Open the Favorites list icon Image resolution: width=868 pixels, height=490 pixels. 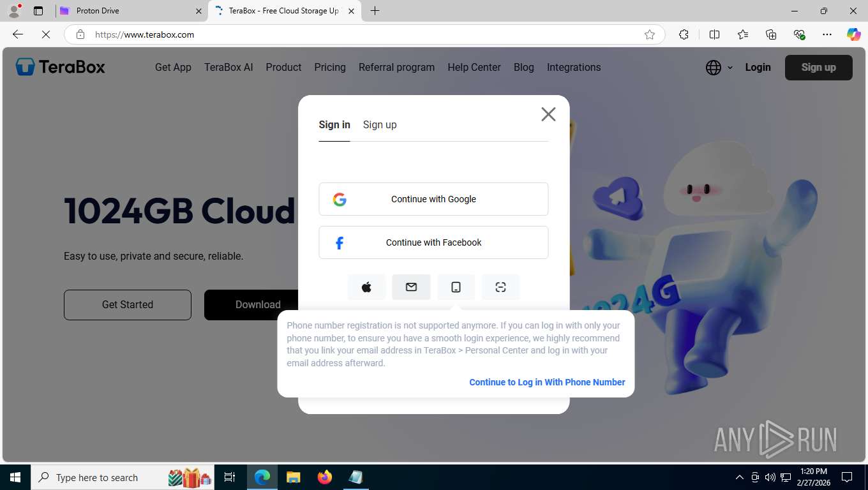743,34
